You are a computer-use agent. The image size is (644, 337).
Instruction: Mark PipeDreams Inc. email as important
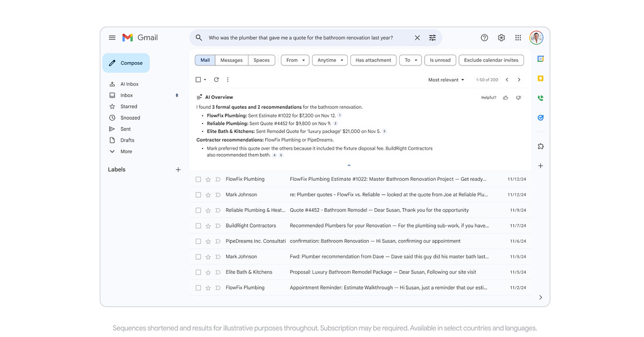pyautogui.click(x=218, y=242)
